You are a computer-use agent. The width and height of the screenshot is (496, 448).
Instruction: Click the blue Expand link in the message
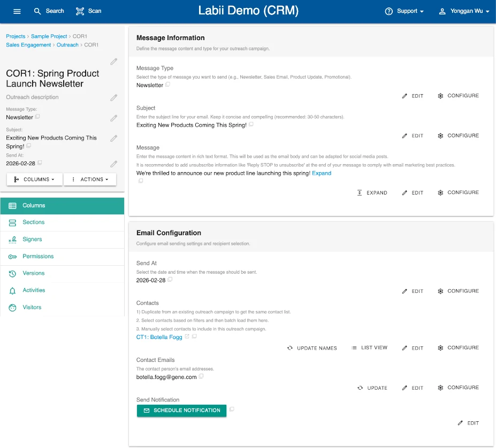coord(322,173)
